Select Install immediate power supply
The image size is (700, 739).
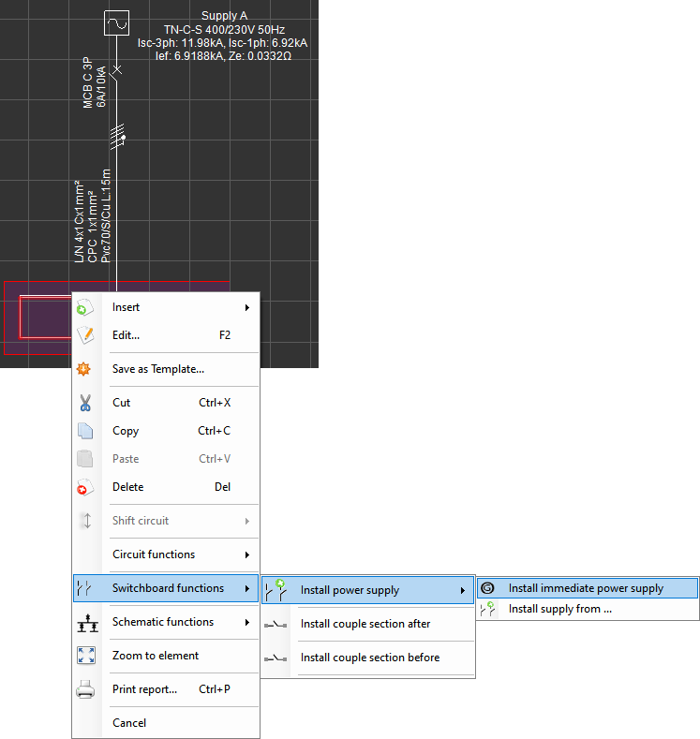[x=588, y=588]
